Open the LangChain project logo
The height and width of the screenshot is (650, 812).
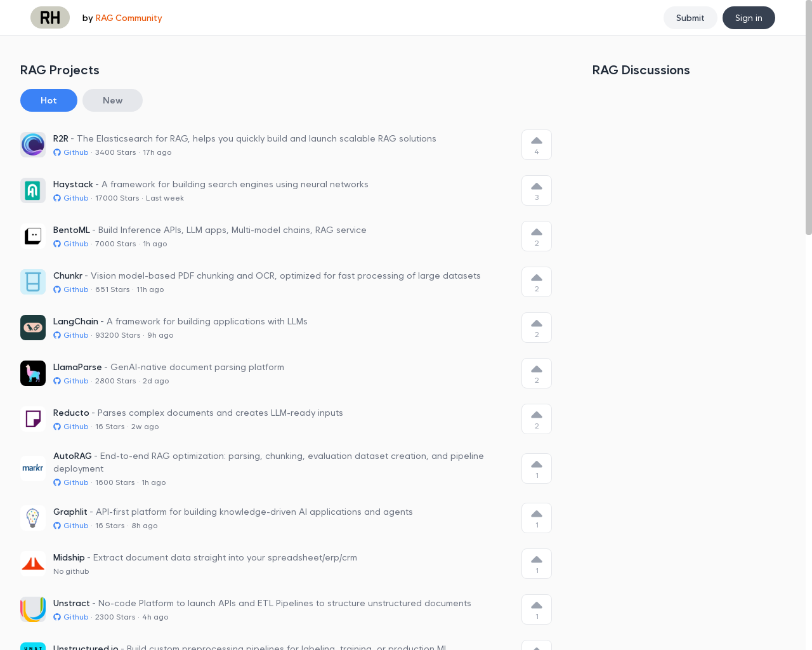tap(33, 328)
